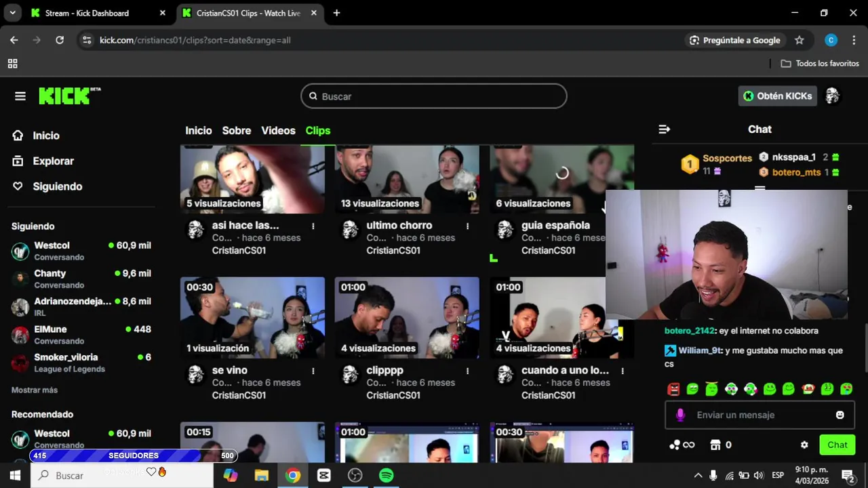The height and width of the screenshot is (488, 868).
Task: Open ElMune channel in sidebar
Action: click(x=81, y=335)
